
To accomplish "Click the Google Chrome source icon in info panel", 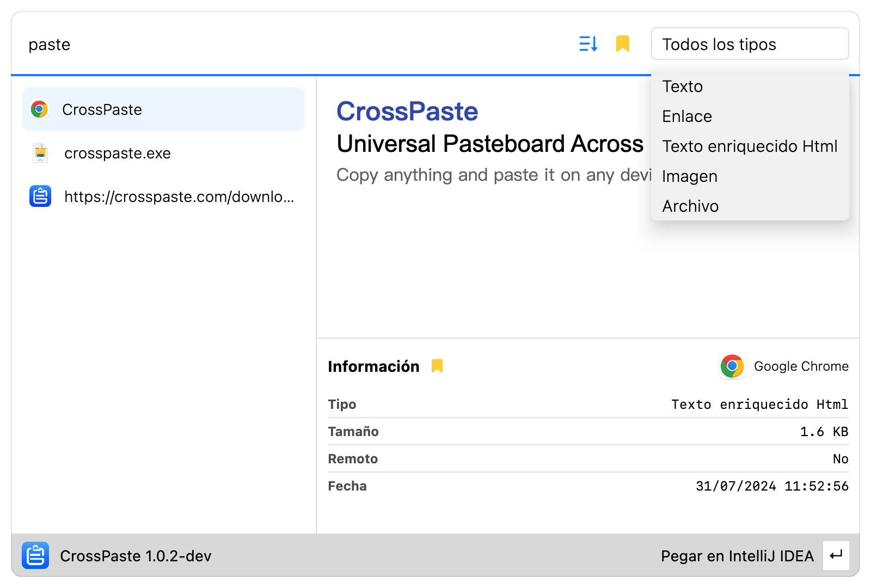I will (x=732, y=366).
